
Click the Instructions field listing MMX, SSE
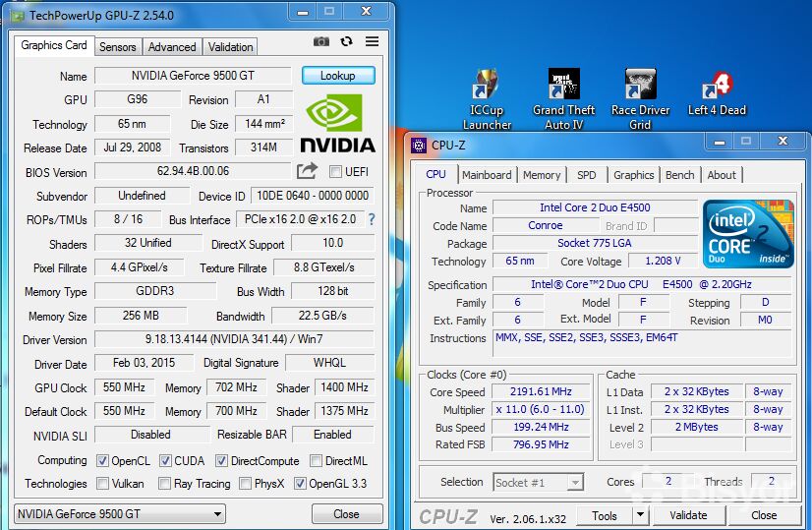pos(642,344)
